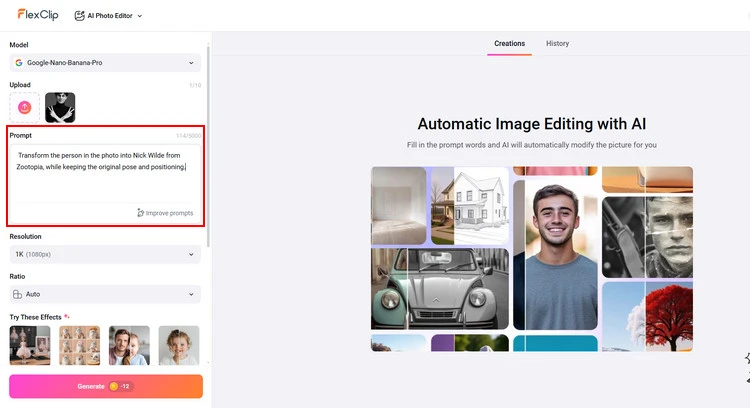750x408 pixels.
Task: Click the Google logo in Model field
Action: click(19, 63)
